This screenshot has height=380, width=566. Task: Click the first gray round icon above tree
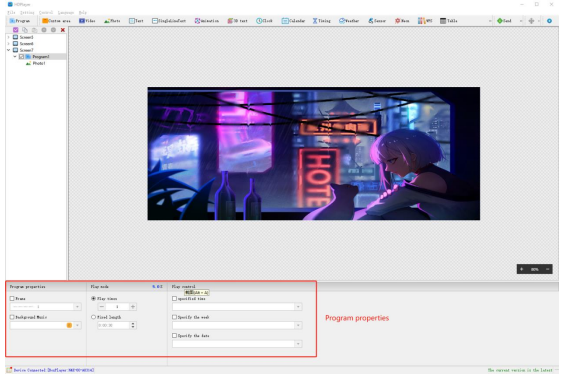click(44, 30)
